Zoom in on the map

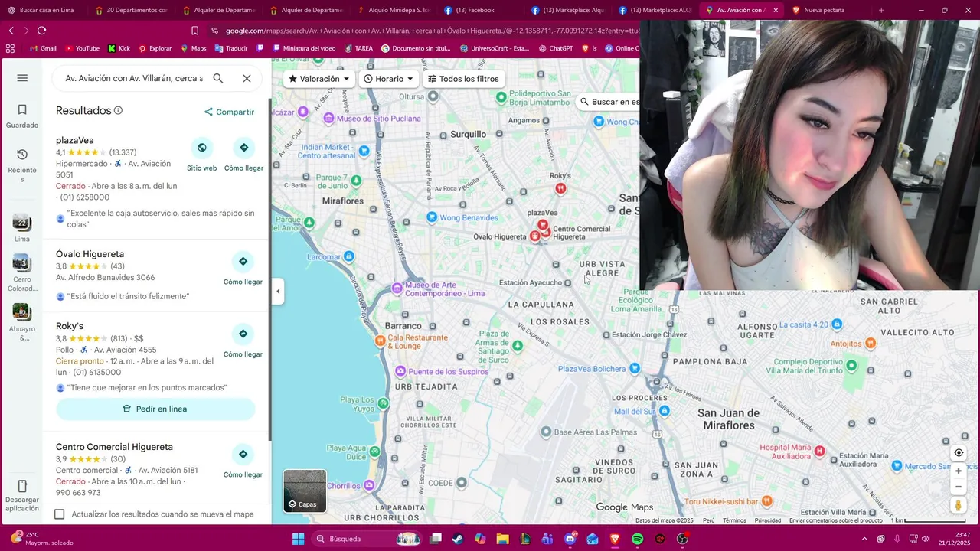958,471
